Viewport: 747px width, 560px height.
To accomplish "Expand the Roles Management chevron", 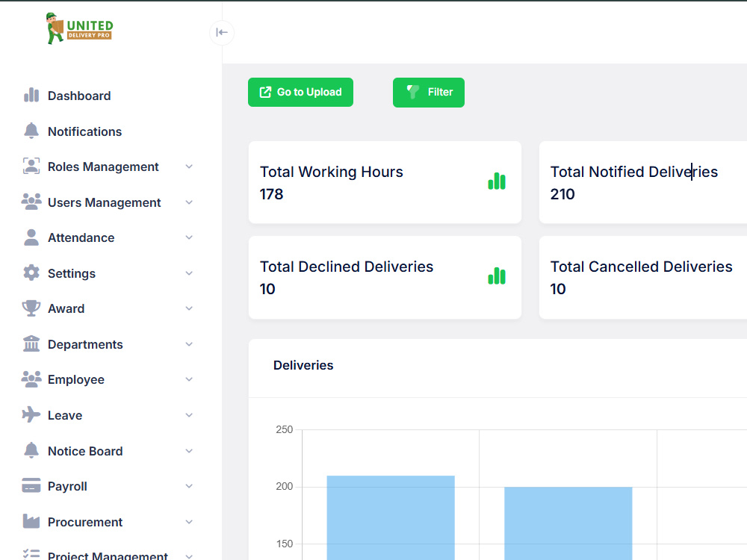I will click(189, 167).
